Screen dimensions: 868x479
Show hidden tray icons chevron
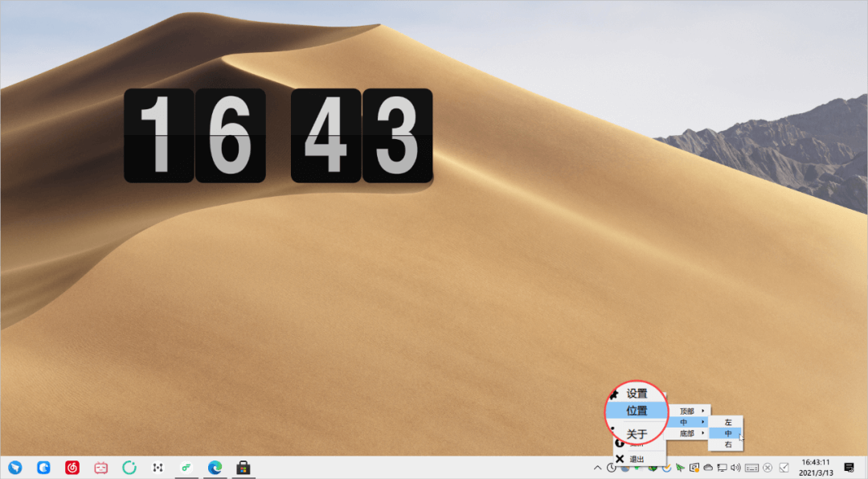597,468
